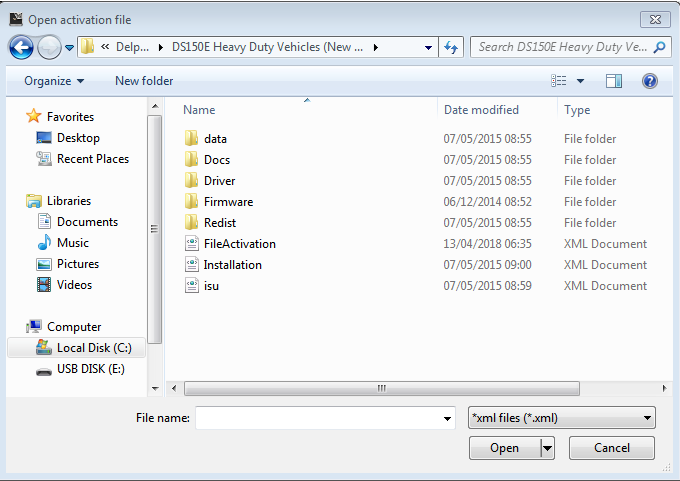Click the New folder button
680x481 pixels.
(144, 81)
